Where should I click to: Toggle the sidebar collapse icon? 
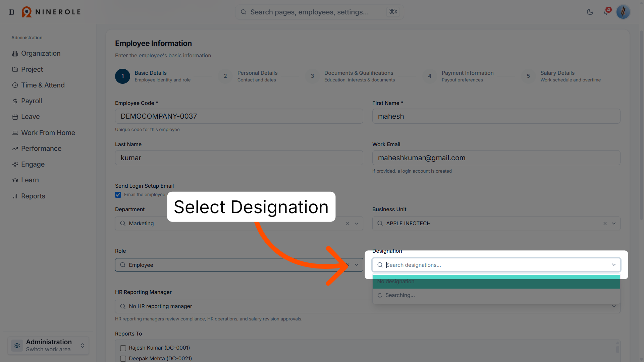point(11,12)
